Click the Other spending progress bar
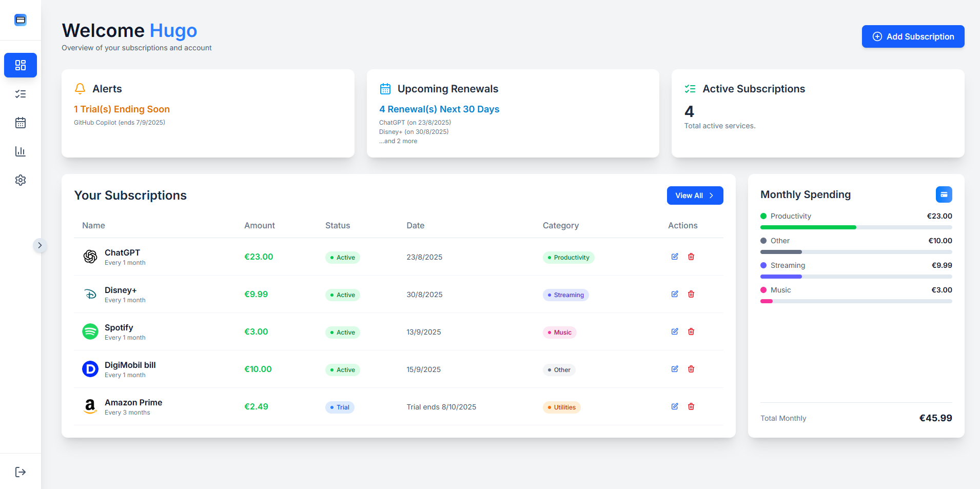Screen dimensions: 980x489 point(856,252)
